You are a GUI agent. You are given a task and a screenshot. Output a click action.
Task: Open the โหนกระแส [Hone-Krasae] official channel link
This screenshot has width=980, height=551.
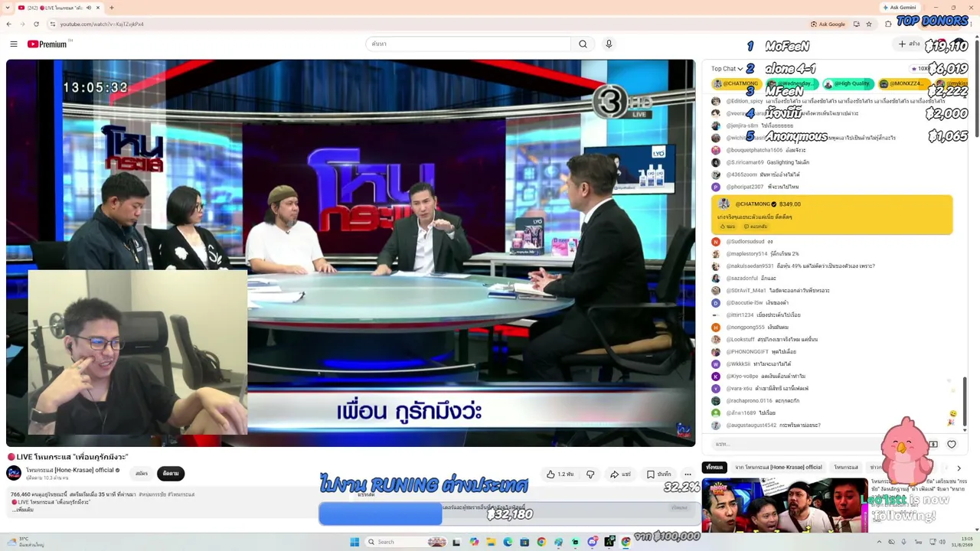click(x=70, y=470)
